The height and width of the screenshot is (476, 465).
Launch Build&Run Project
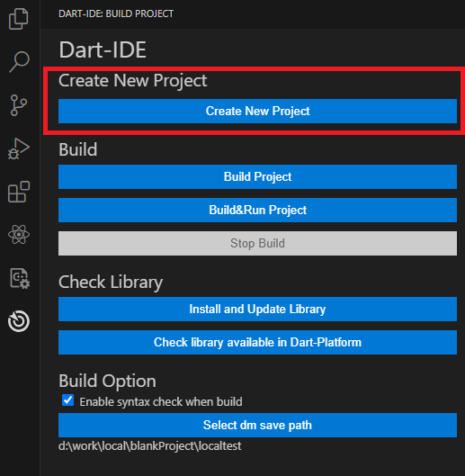257,210
